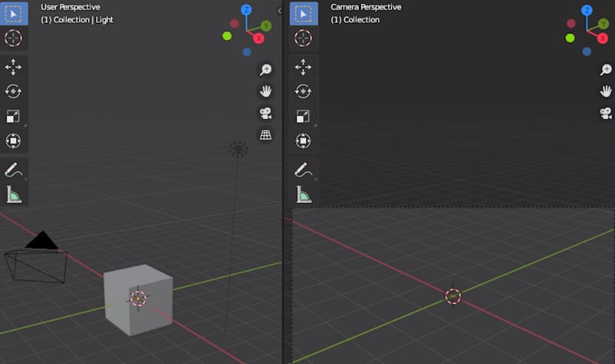Select the Select Box tool in Camera viewport
615x364 pixels.
pos(303,14)
